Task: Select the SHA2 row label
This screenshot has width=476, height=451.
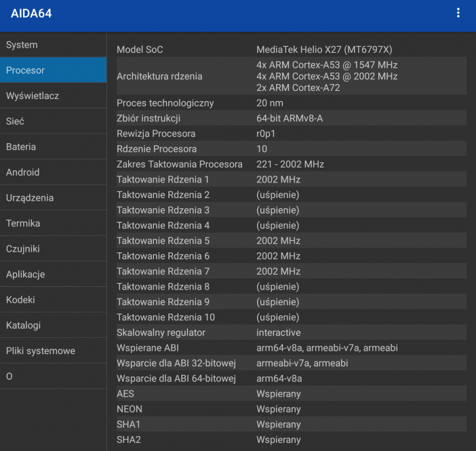Action: [x=129, y=439]
